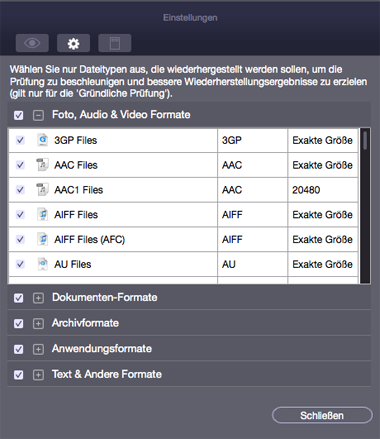Expand the Anwendungsformate section
This screenshot has height=439, width=380.
(x=38, y=349)
